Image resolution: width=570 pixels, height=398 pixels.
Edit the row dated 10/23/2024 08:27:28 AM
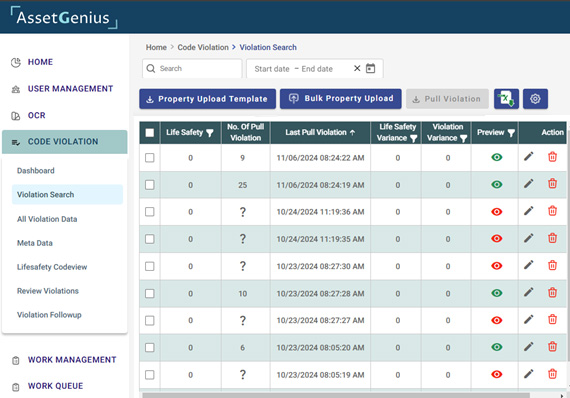click(x=529, y=292)
